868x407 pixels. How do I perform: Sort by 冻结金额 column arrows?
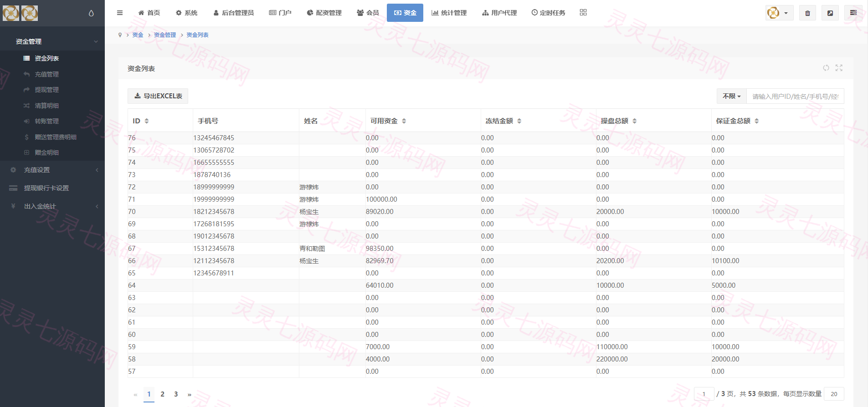tap(519, 121)
